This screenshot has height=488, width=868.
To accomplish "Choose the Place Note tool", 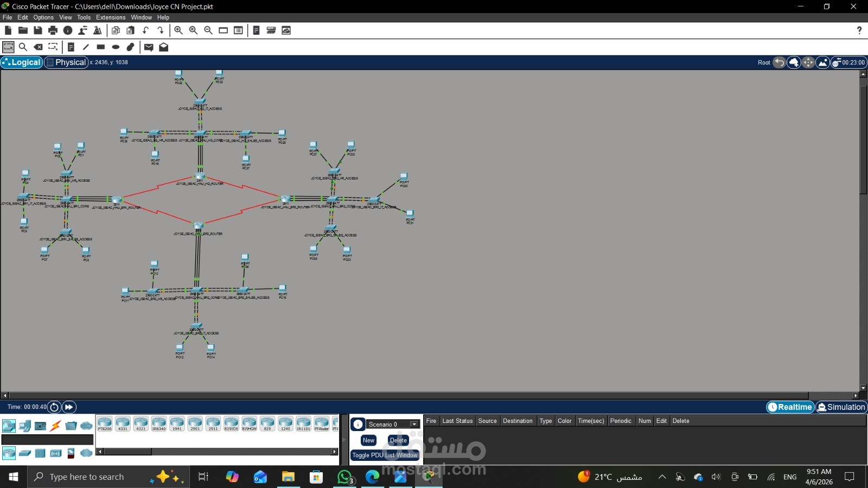I will coord(71,47).
